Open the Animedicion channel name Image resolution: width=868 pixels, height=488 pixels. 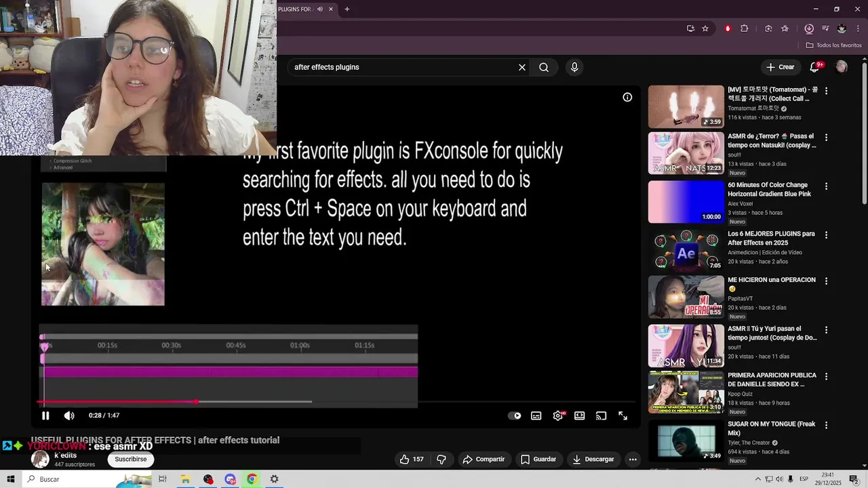coord(765,253)
